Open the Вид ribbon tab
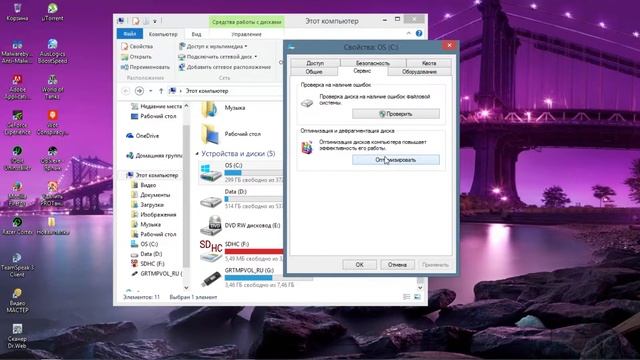The image size is (640, 360). click(196, 34)
